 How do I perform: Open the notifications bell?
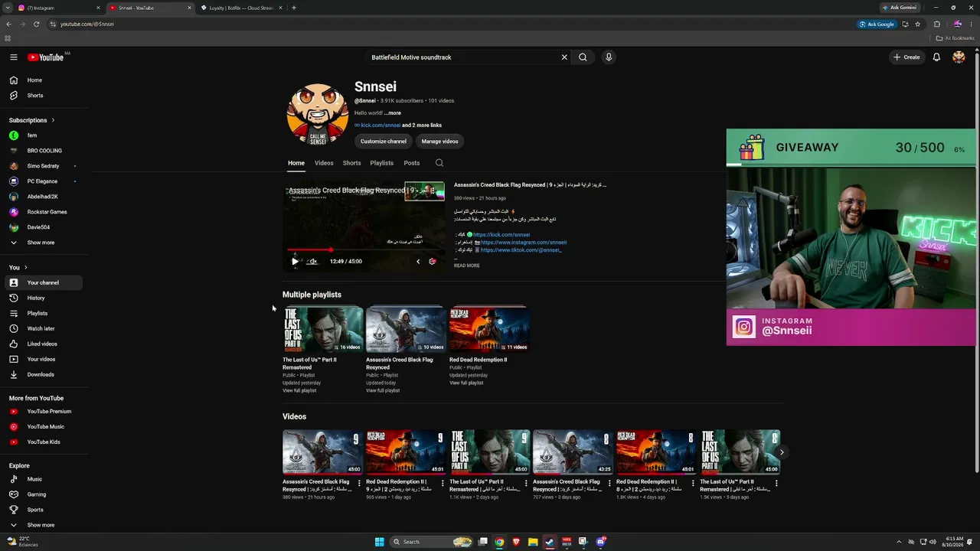pyautogui.click(x=936, y=57)
